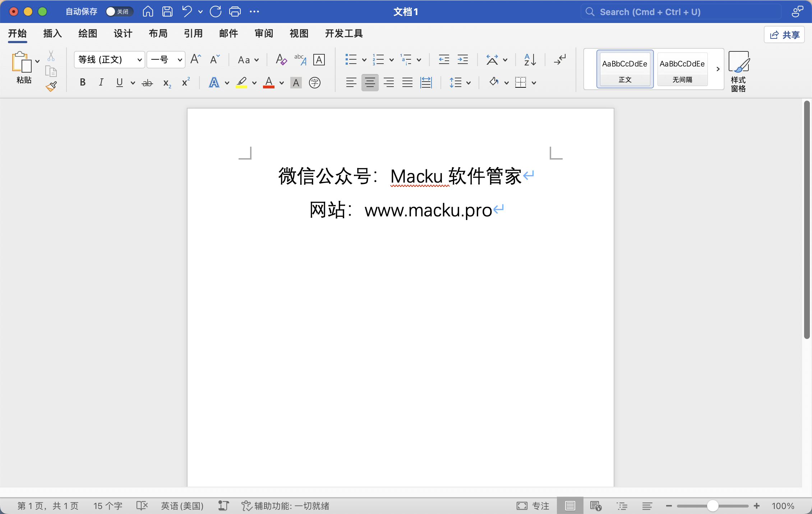Image resolution: width=812 pixels, height=514 pixels.
Task: Decrease the font size
Action: (x=215, y=59)
